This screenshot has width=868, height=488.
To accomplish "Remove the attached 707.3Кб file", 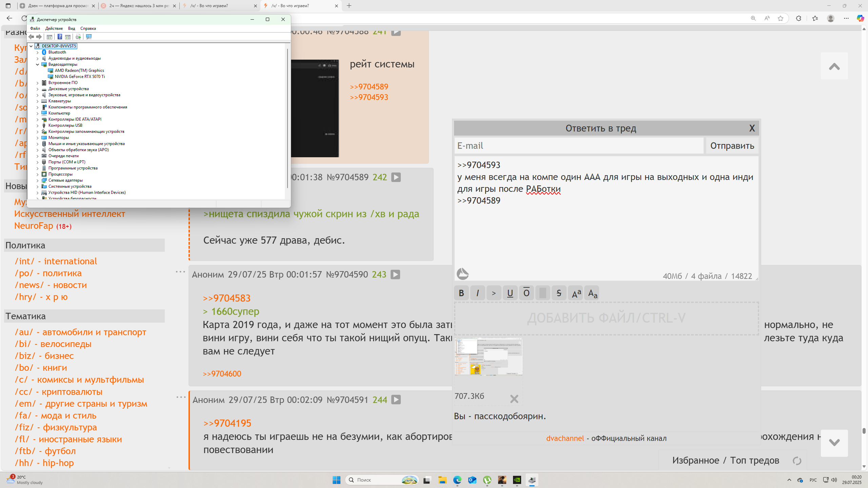I will point(514,399).
